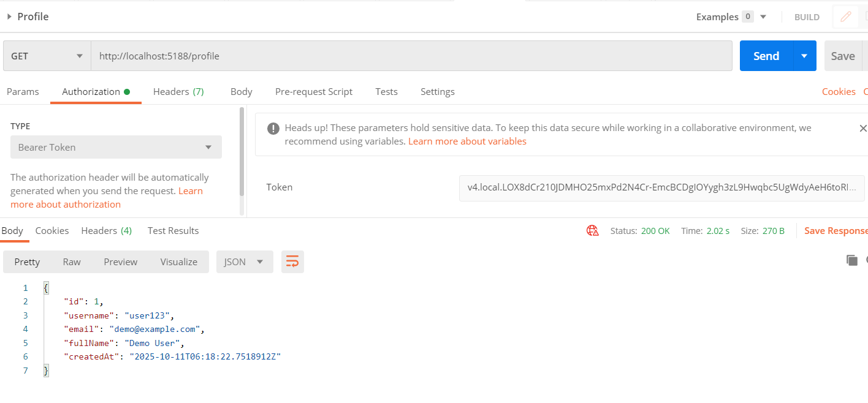Open the JSON response format dropdown
Image resolution: width=868 pixels, height=403 pixels.
(x=244, y=262)
